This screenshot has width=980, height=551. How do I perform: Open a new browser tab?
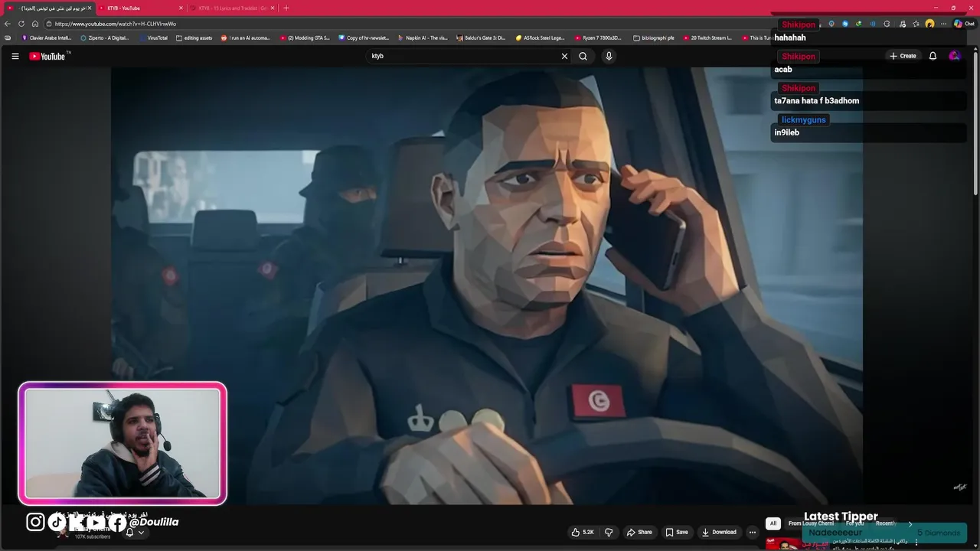tap(286, 8)
